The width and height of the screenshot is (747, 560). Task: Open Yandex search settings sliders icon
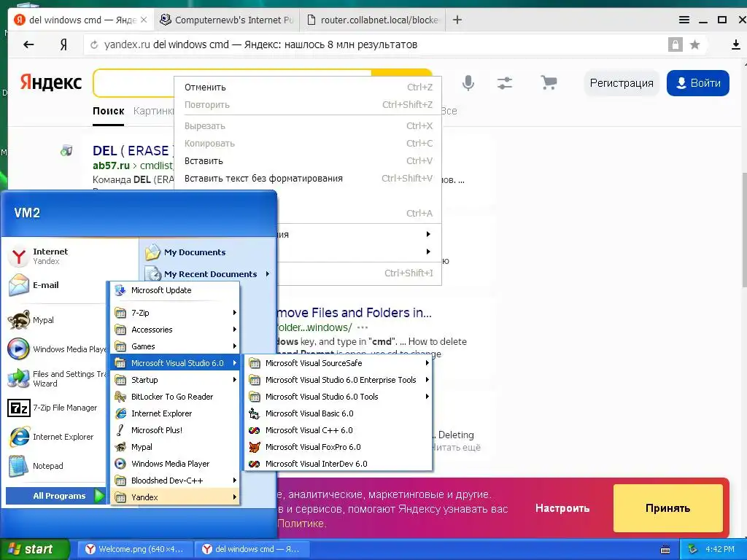[x=505, y=83]
